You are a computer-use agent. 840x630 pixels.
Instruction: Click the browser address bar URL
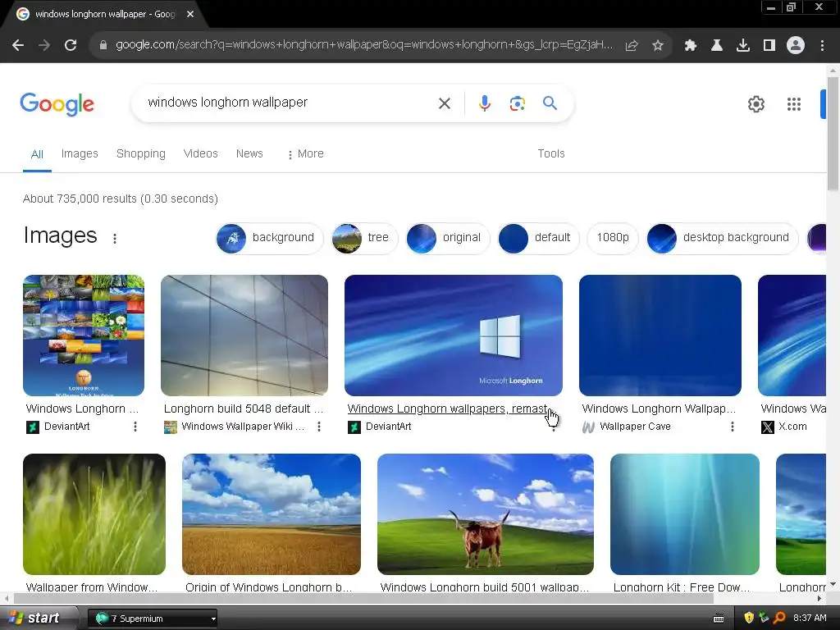(x=364, y=45)
